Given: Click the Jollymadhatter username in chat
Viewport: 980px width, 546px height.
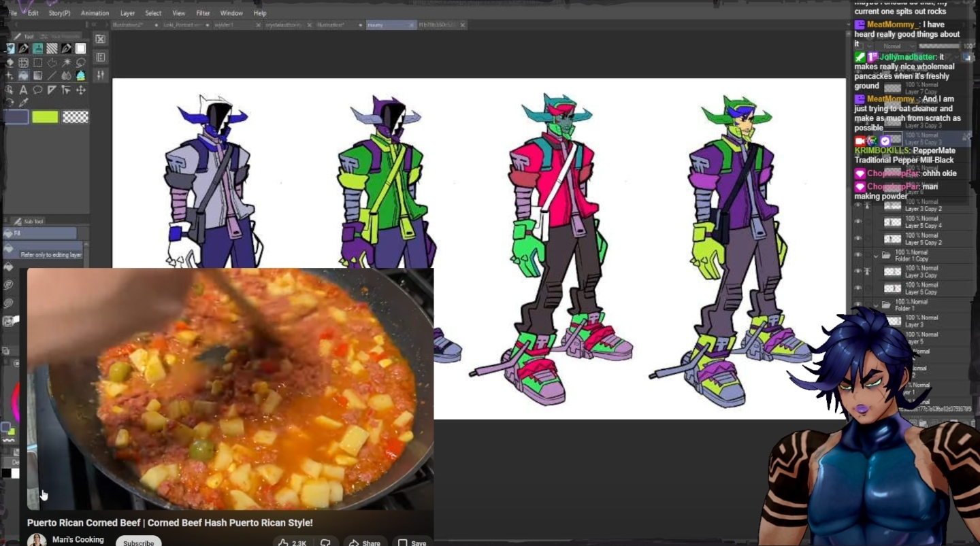Looking at the screenshot, I should [x=908, y=57].
